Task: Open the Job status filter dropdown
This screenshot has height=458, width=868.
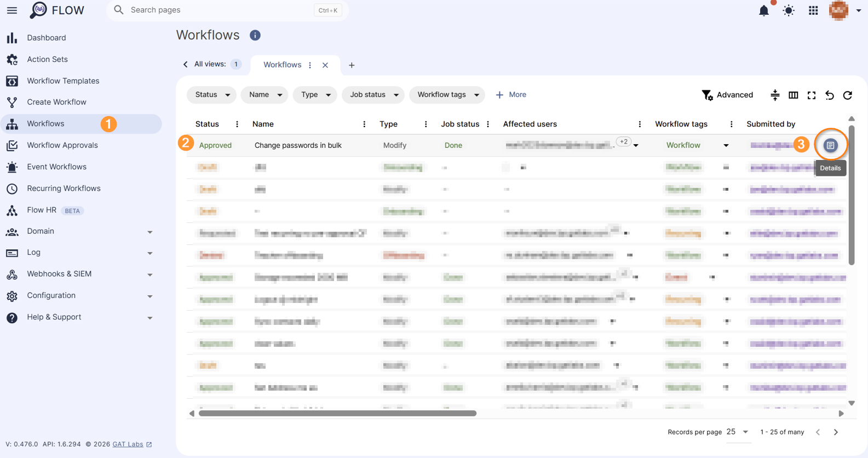Action: coord(373,95)
